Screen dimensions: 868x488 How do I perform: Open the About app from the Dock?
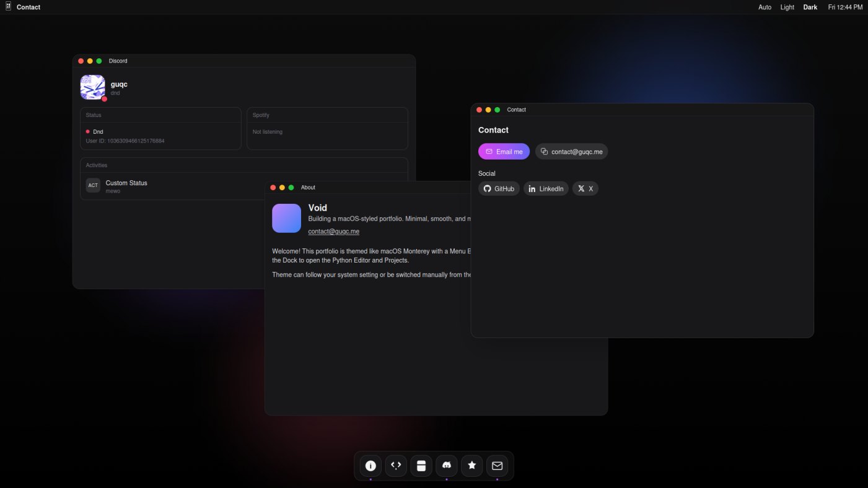[x=370, y=466]
